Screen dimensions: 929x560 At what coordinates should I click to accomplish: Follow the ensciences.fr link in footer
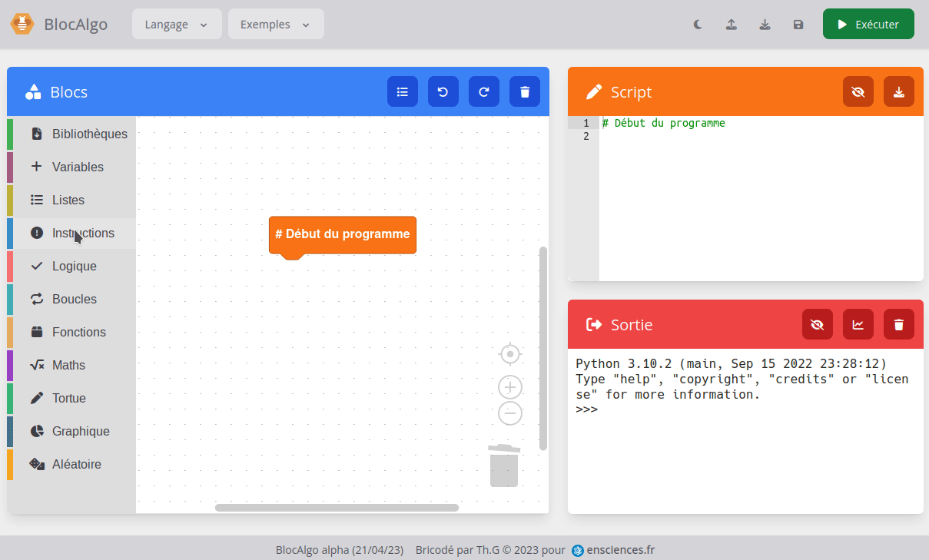click(x=619, y=550)
